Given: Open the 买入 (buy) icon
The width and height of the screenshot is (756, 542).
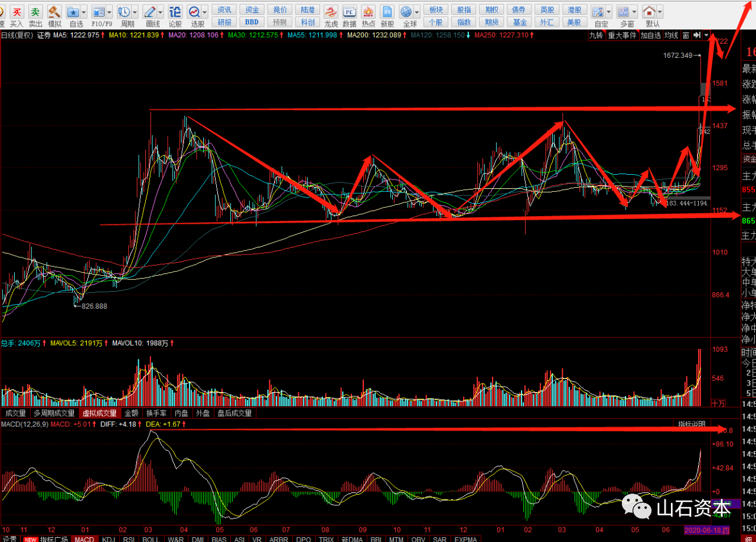Looking at the screenshot, I should click(17, 11).
